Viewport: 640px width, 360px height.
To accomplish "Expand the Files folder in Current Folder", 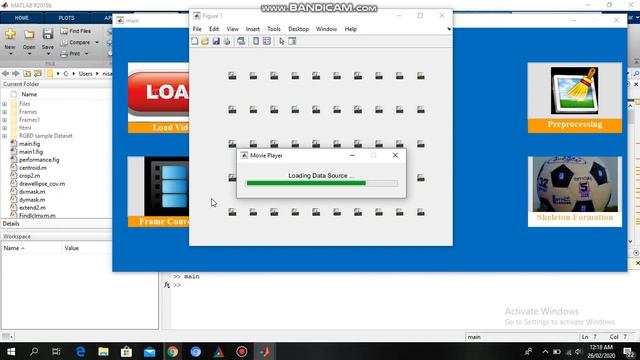I will (4, 104).
